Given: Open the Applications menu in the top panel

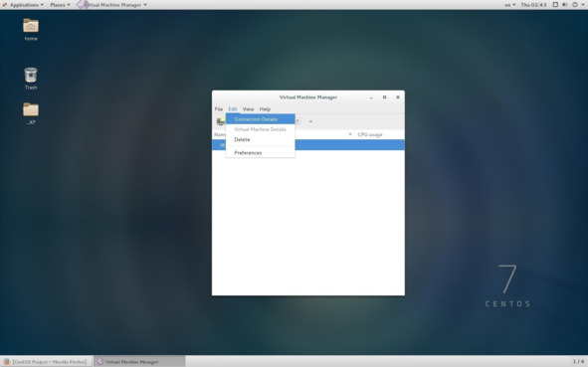Looking at the screenshot, I should pos(23,5).
